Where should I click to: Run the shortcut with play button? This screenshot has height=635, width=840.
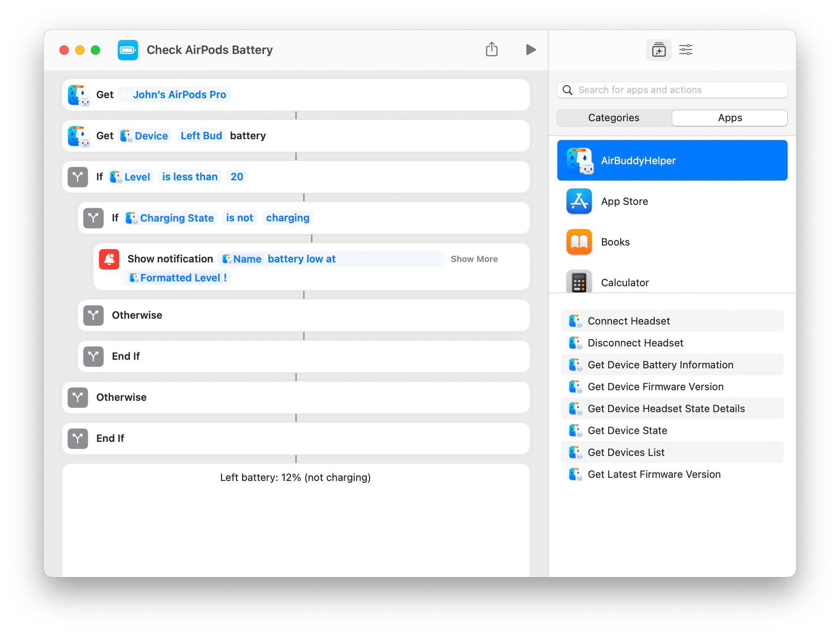[530, 50]
